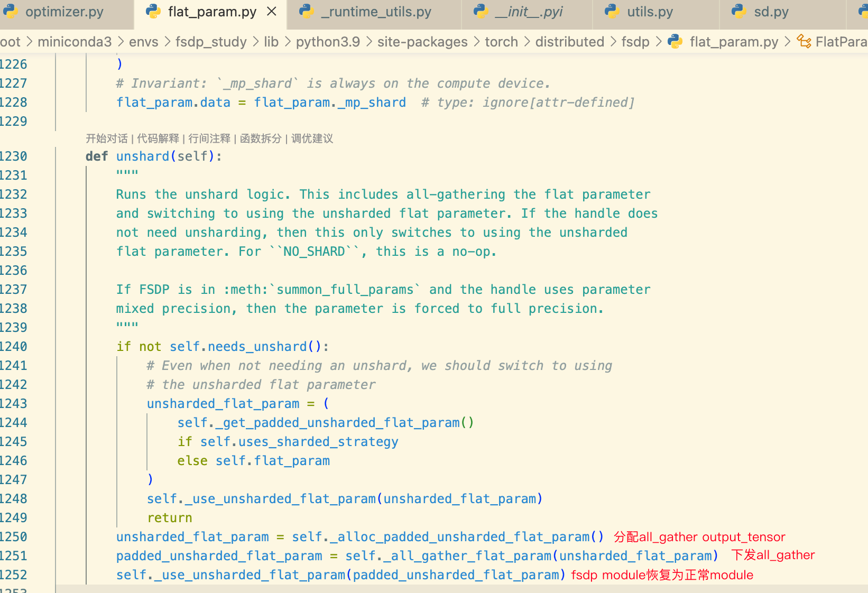The image size is (868, 593).
Task: Click the 函数拆分 code lens link
Action: point(261,138)
